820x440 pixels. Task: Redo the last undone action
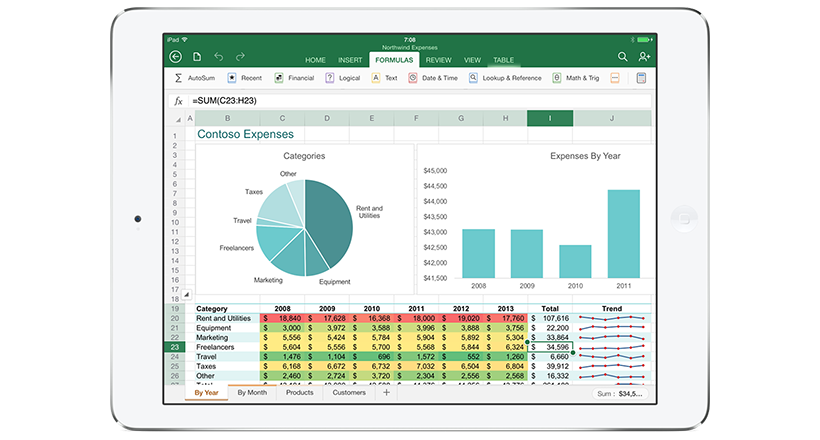pyautogui.click(x=240, y=57)
